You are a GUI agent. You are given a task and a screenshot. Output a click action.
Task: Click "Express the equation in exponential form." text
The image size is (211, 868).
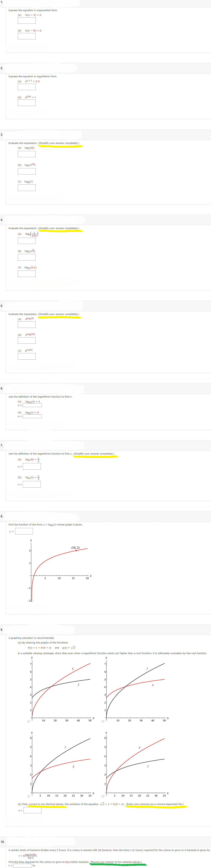coord(33,10)
